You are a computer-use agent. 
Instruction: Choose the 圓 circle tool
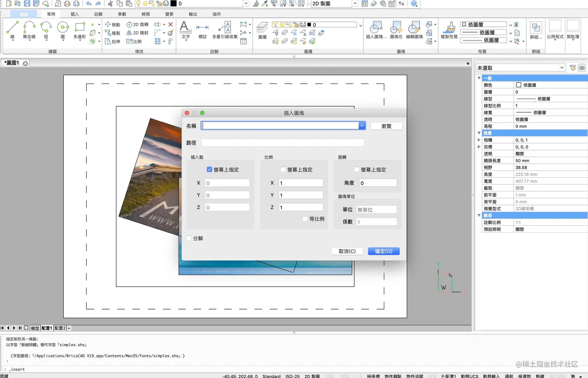[x=63, y=30]
